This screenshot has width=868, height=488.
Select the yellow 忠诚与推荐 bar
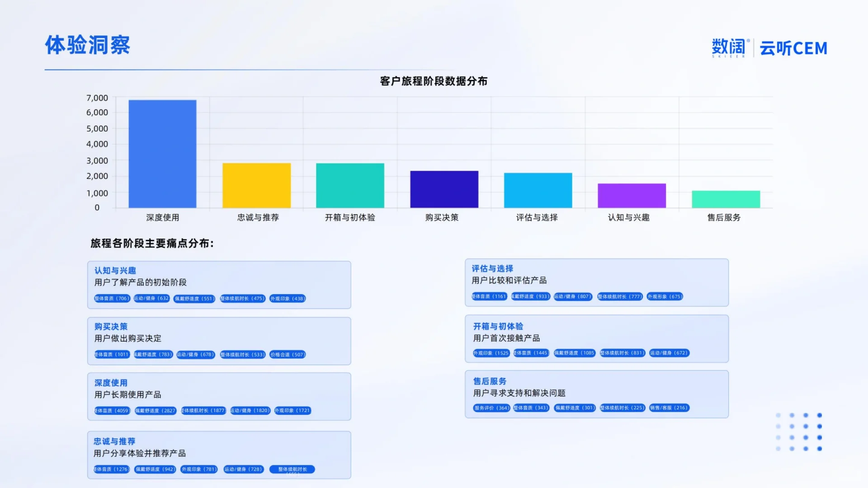pyautogui.click(x=257, y=185)
